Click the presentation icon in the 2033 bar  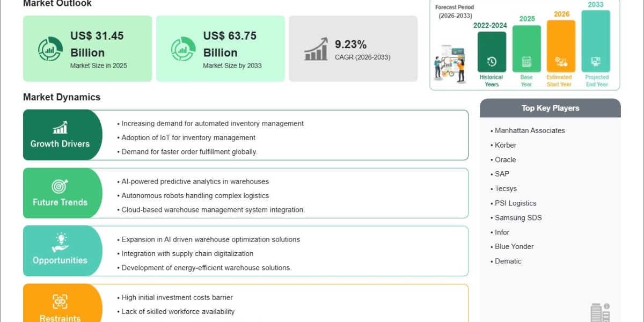596,62
